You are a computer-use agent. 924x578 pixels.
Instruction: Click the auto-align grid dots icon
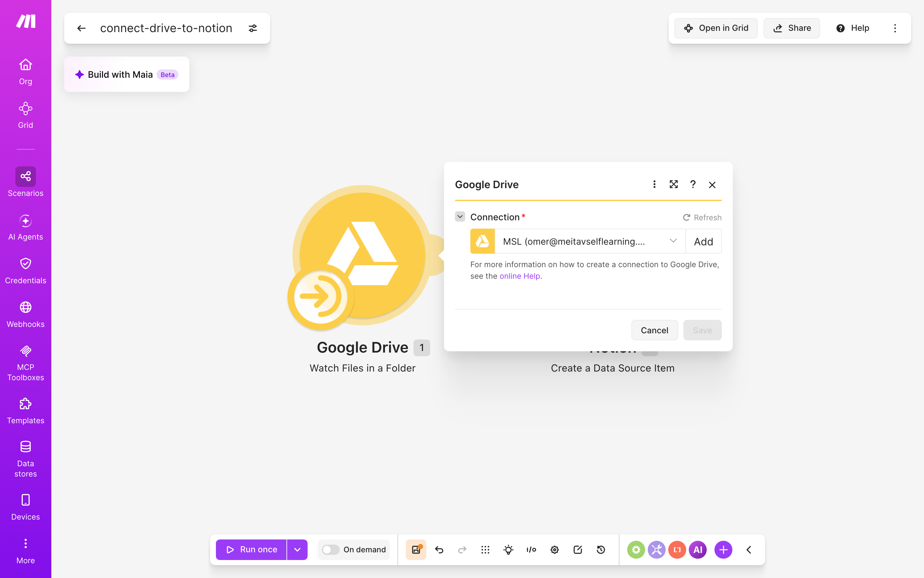pyautogui.click(x=485, y=550)
